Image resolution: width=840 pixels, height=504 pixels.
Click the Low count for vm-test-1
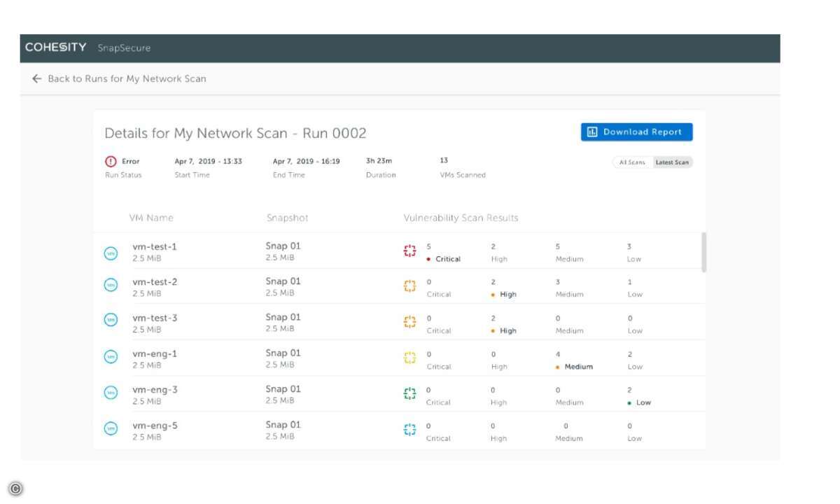pos(629,247)
